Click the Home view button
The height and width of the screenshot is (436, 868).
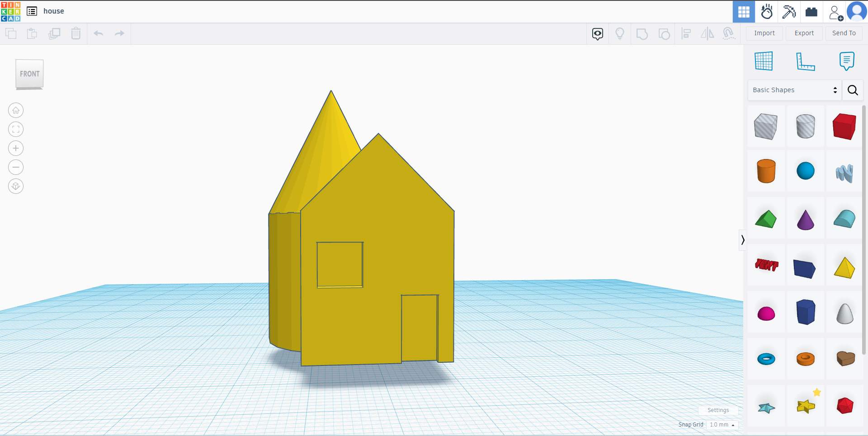tap(16, 110)
